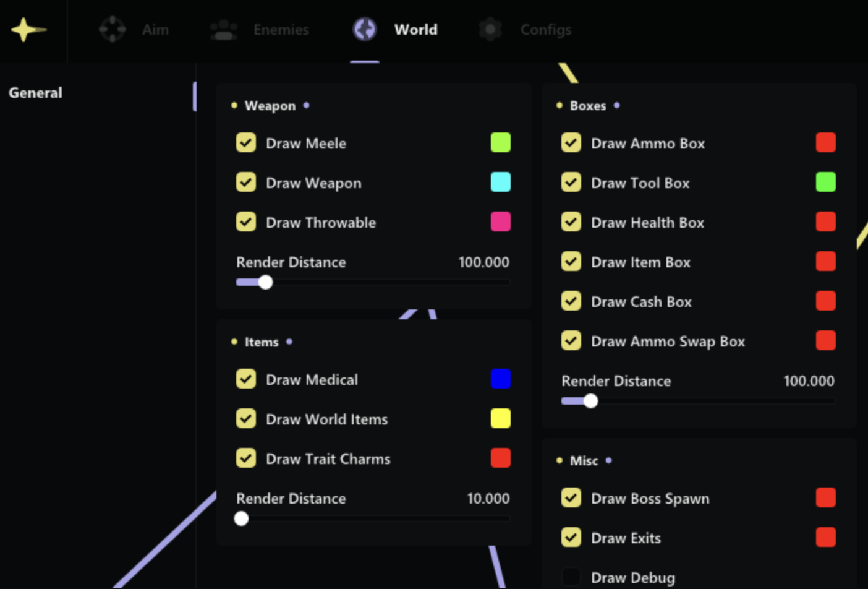
Task: Enable the Draw Debug checkbox
Action: tap(571, 577)
